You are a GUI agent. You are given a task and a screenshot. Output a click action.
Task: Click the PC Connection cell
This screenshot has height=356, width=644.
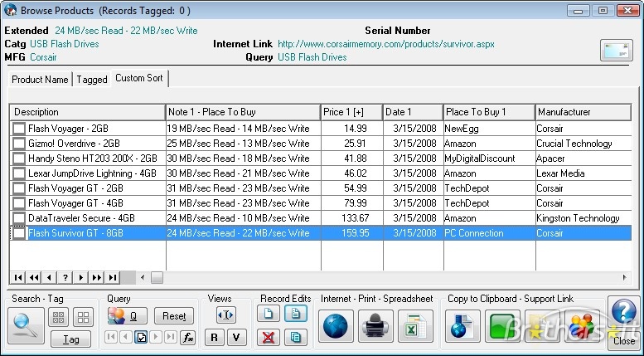(490, 233)
